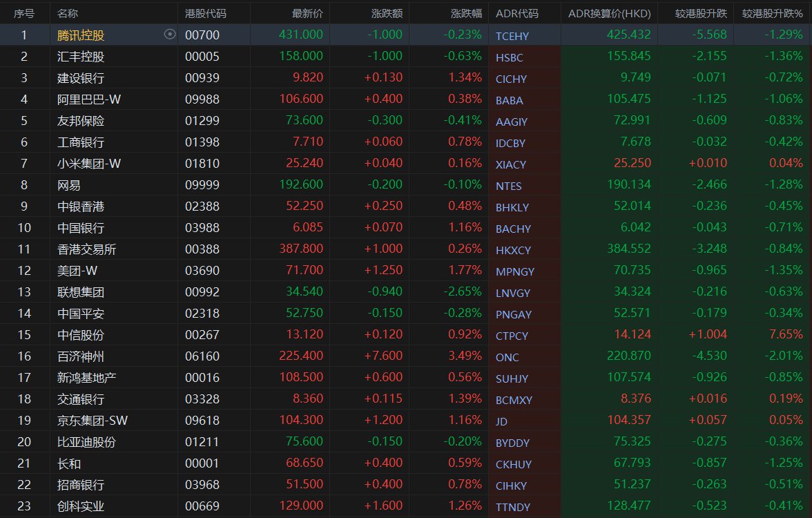Image resolution: width=812 pixels, height=518 pixels.
Task: Open the 建设银行 row name
Action: 81,78
